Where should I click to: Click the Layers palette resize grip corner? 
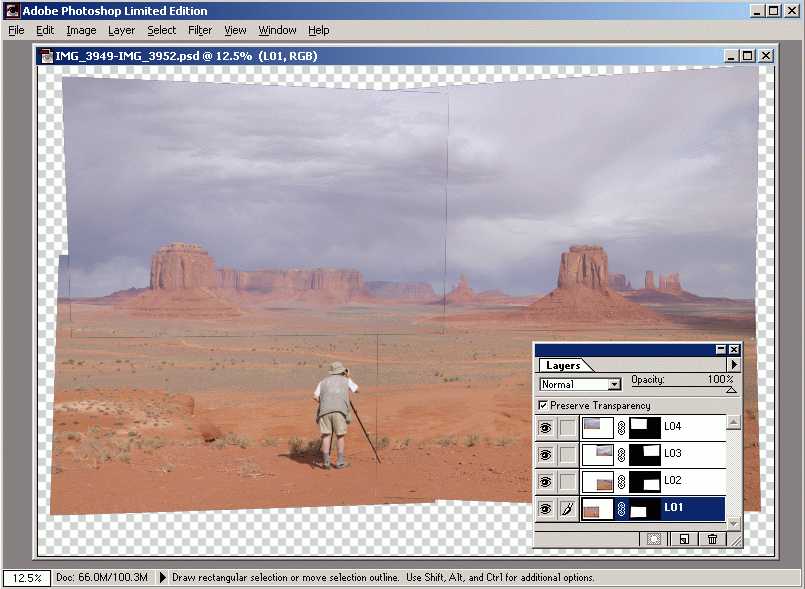coord(736,540)
